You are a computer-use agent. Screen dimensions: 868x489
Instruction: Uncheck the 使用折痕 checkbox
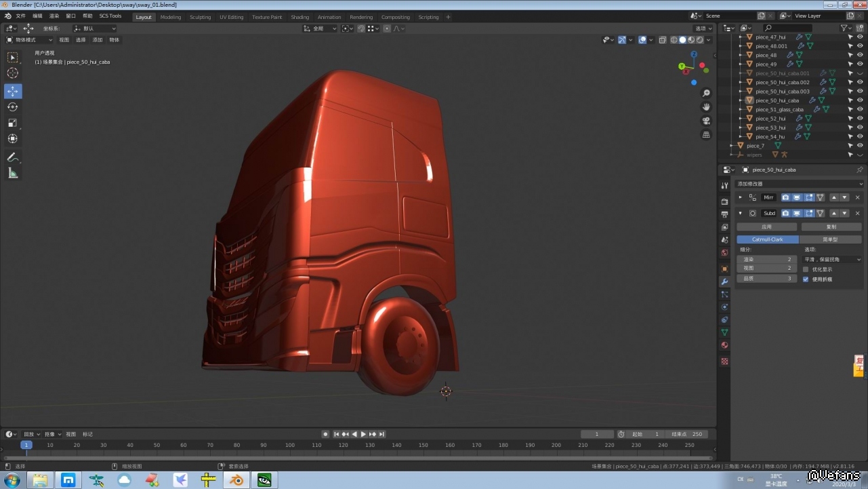(x=806, y=279)
